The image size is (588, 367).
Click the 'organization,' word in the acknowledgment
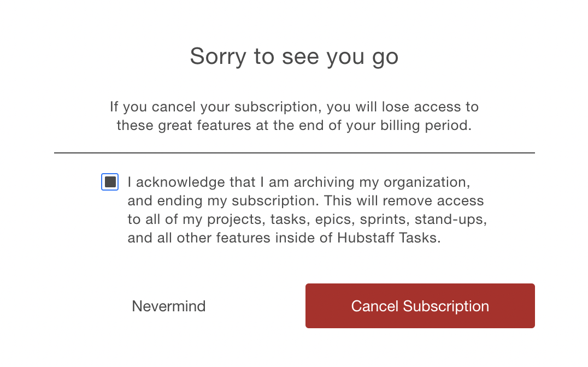coord(427,182)
